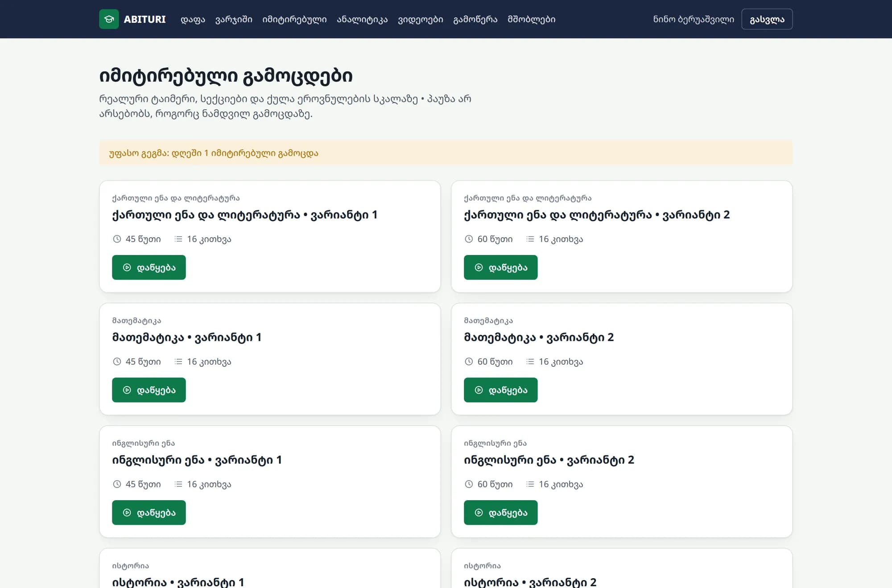Viewport: 892px width, 588px height.
Task: Click clock icon in ქართული ენა ვარიანტი 1 card
Action: click(x=117, y=239)
